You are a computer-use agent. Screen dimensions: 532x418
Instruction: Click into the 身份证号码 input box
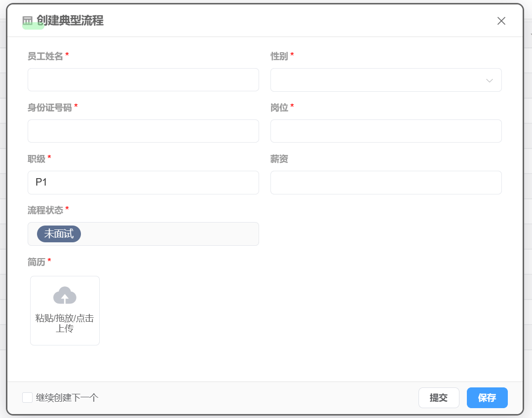pos(143,131)
